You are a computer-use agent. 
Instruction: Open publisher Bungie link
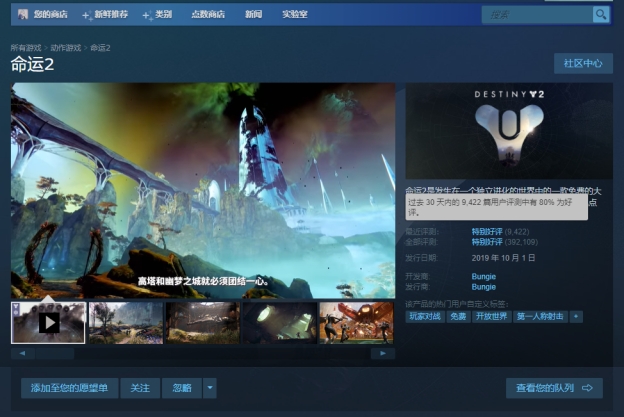(484, 287)
